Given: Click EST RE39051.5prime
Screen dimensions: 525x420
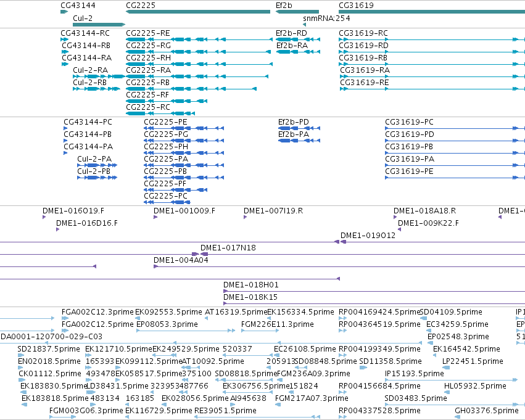Looking at the screenshot, I should pos(225,411).
